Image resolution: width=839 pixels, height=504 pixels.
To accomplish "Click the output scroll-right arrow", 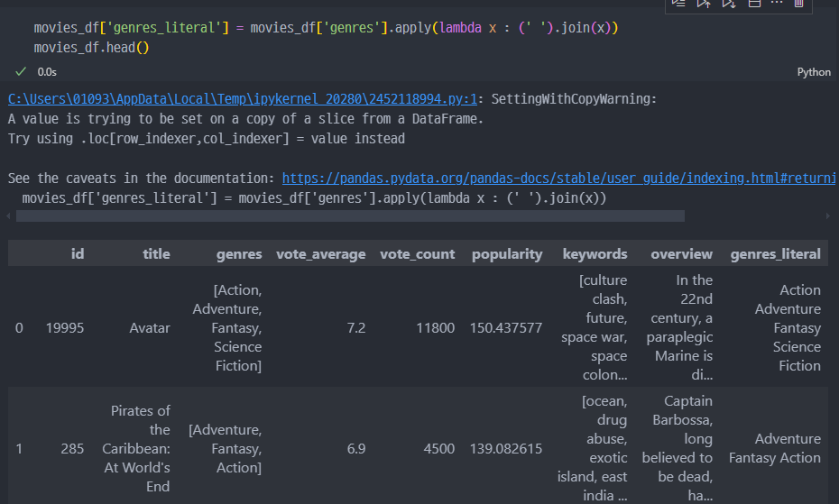I will tap(828, 216).
